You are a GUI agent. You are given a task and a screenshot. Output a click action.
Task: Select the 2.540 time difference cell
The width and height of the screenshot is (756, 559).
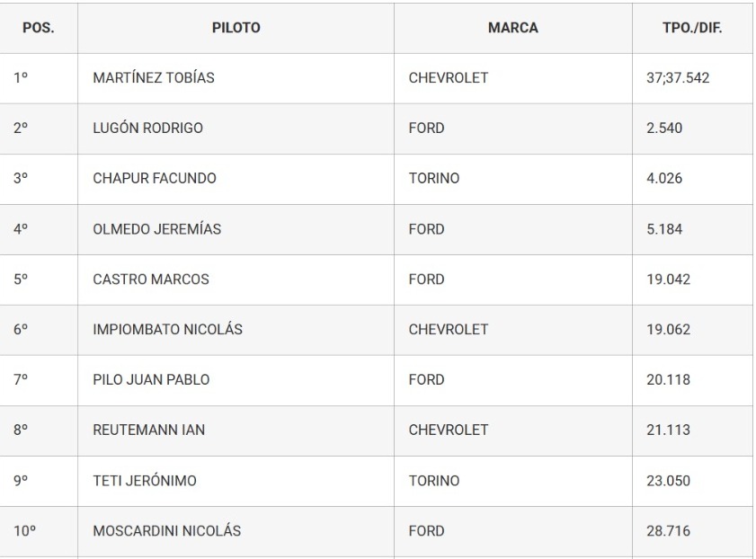(664, 129)
